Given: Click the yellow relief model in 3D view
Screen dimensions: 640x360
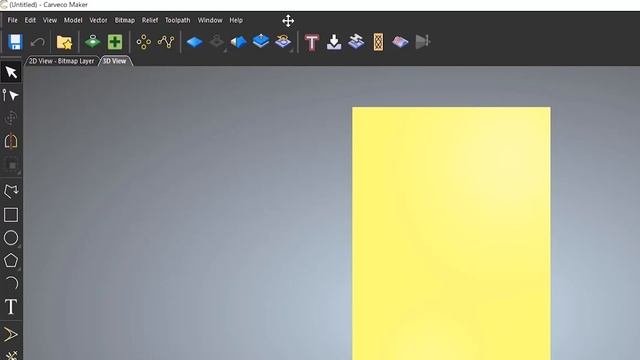Looking at the screenshot, I should click(451, 233).
